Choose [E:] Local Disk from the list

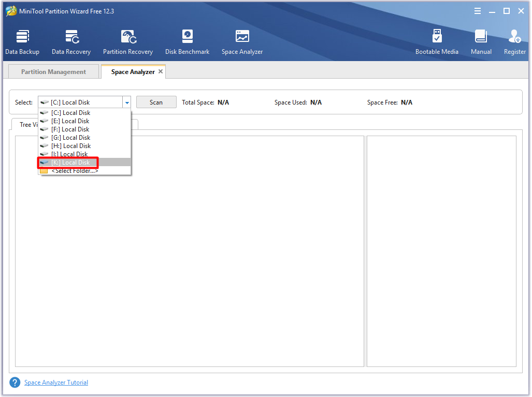(84, 121)
